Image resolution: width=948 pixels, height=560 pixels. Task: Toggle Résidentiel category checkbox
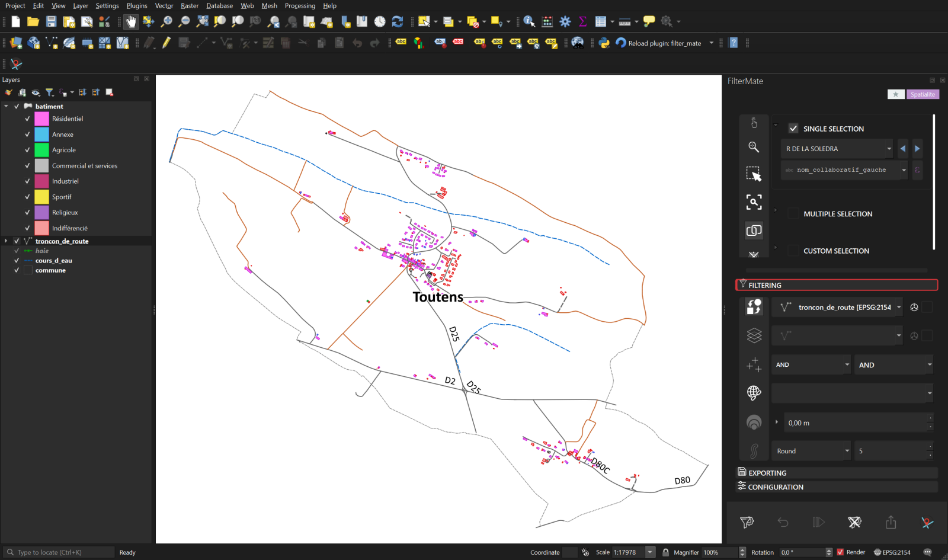click(27, 119)
